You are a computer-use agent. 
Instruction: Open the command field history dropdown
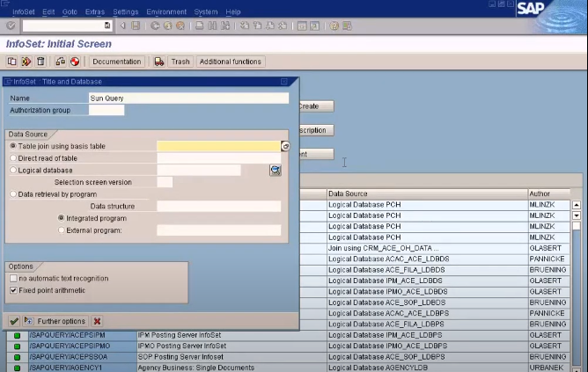(x=107, y=26)
